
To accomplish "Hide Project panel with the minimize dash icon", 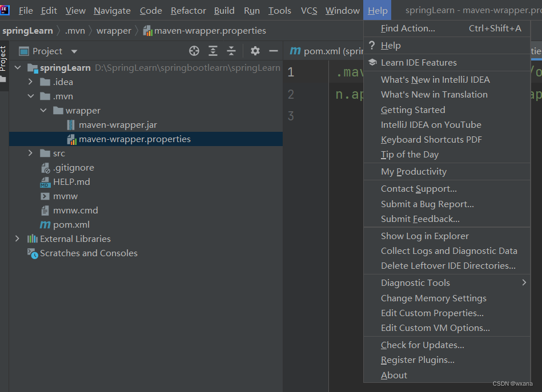I will pos(274,51).
